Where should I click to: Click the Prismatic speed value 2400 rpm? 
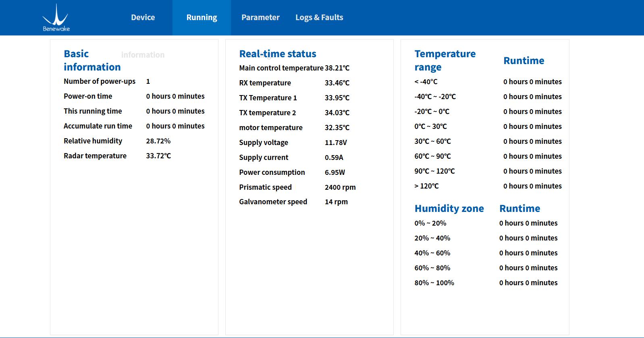pos(340,187)
